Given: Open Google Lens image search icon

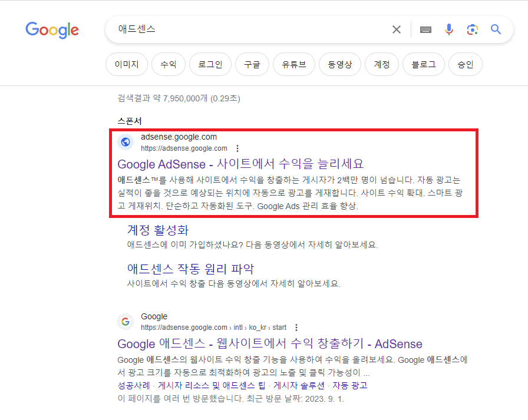Looking at the screenshot, I should (x=472, y=29).
